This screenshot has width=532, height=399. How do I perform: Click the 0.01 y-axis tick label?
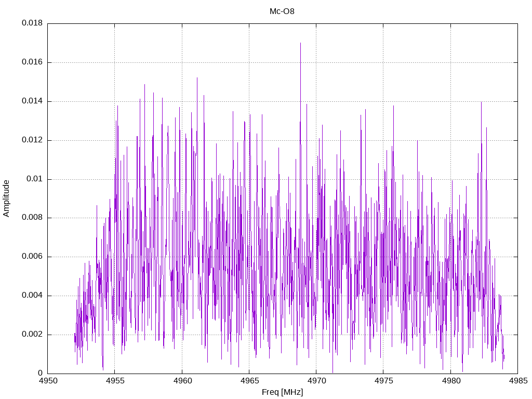click(x=35, y=179)
